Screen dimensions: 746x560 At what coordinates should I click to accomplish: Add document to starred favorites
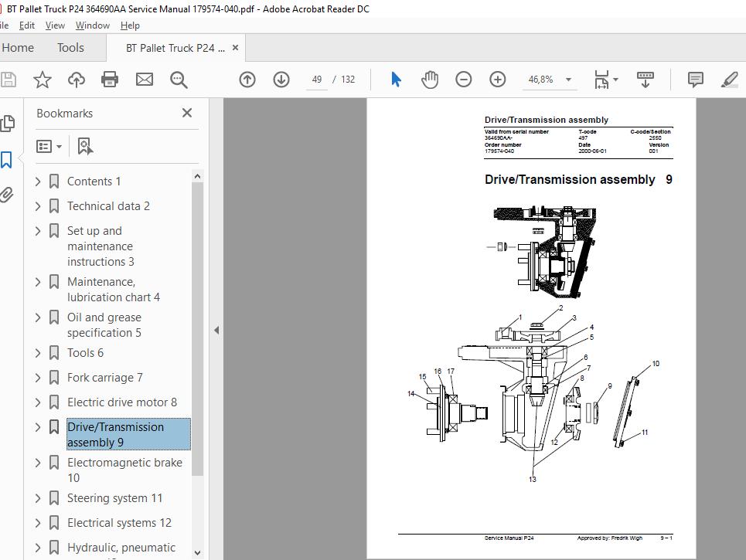click(x=43, y=80)
